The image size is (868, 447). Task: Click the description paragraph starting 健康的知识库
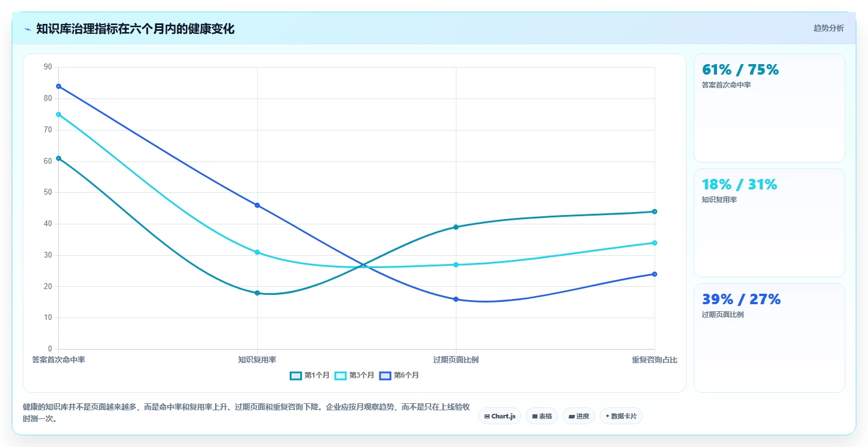[x=246, y=413]
